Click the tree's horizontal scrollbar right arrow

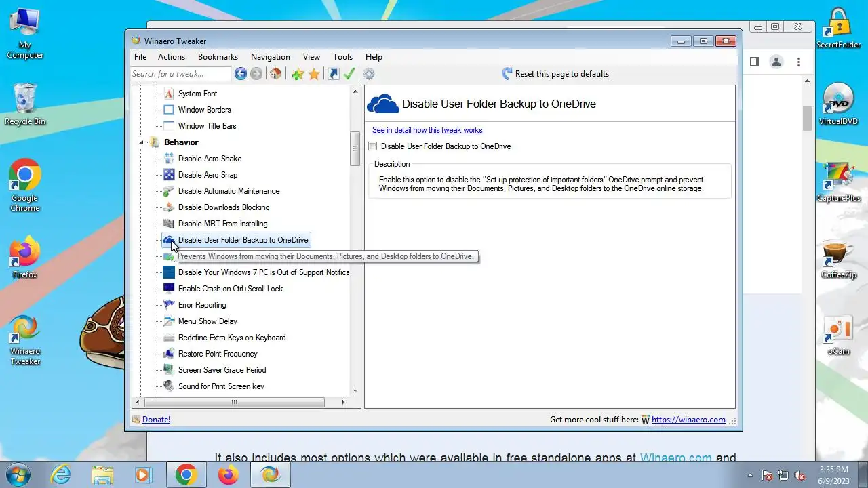[343, 402]
